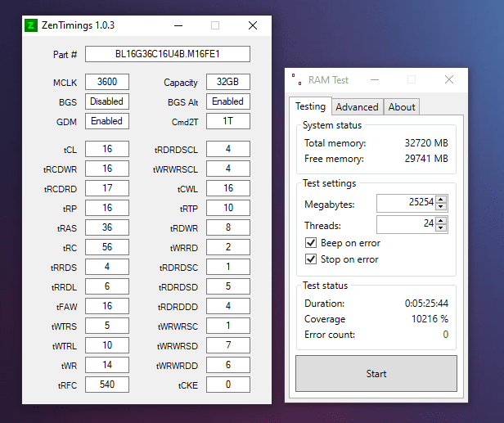Viewport: 504px width, 423px height.
Task: Increase Megabytes with up arrow
Action: 441,200
